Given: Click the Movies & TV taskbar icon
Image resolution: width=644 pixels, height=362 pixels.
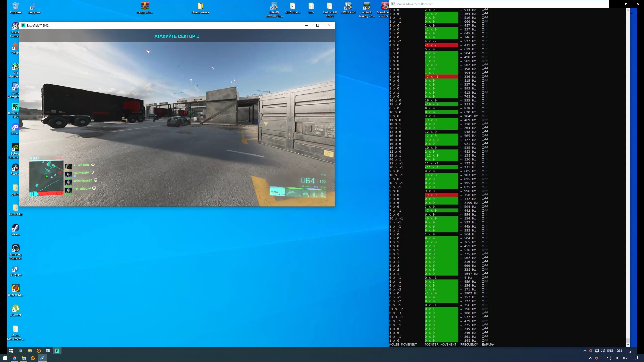Looking at the screenshot, I should (x=42, y=358).
